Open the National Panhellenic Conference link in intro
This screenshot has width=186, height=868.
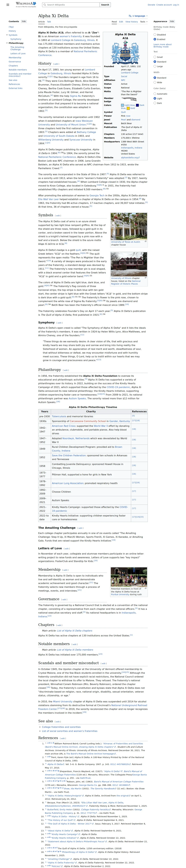[x=68, y=53]
